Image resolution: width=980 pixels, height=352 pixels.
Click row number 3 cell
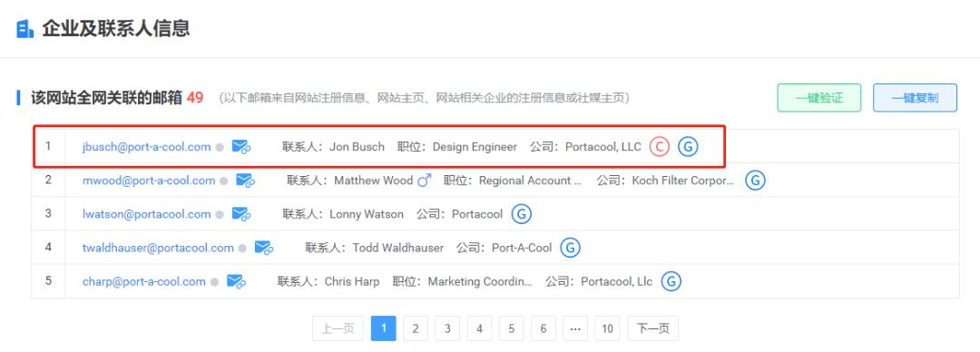coord(48,213)
